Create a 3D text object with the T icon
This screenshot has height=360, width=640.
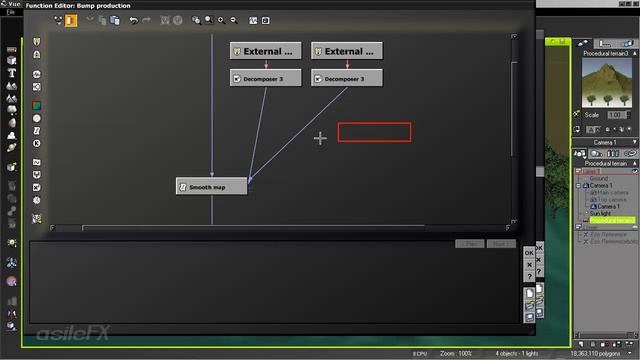11,73
